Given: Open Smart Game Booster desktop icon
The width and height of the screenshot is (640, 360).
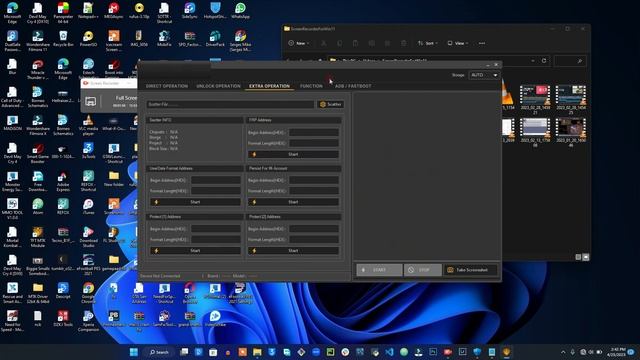Looking at the screenshot, I should (38, 153).
